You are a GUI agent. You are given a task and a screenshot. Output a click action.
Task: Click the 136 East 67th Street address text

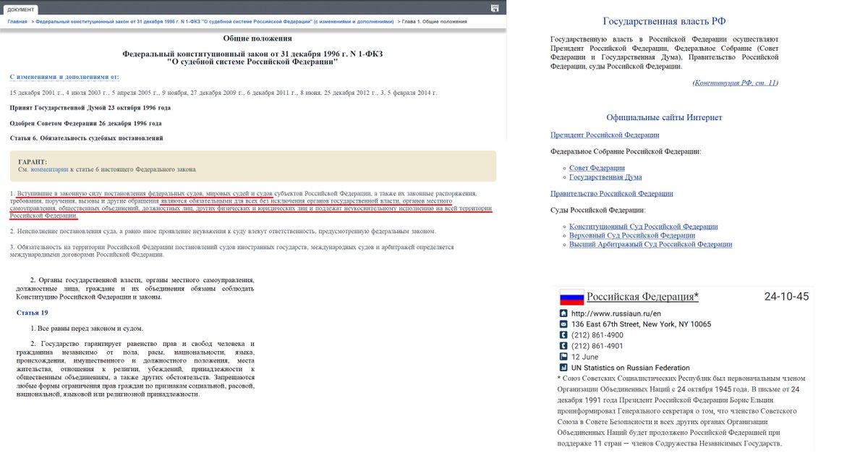click(642, 324)
